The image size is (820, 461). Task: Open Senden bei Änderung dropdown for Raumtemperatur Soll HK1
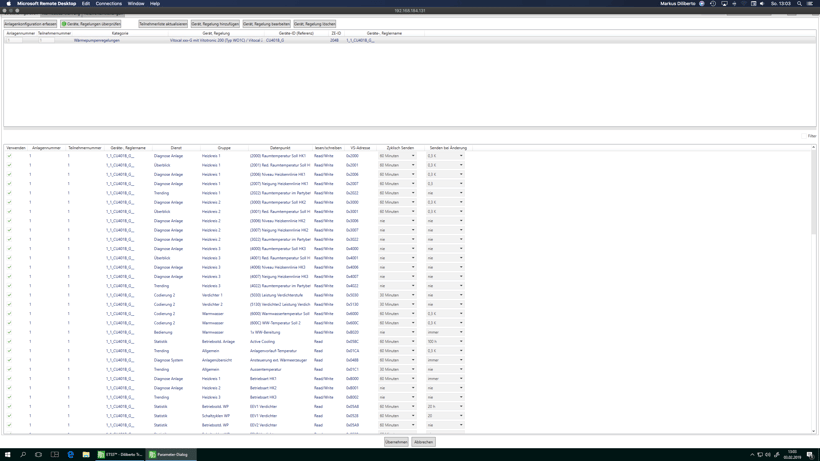point(445,156)
